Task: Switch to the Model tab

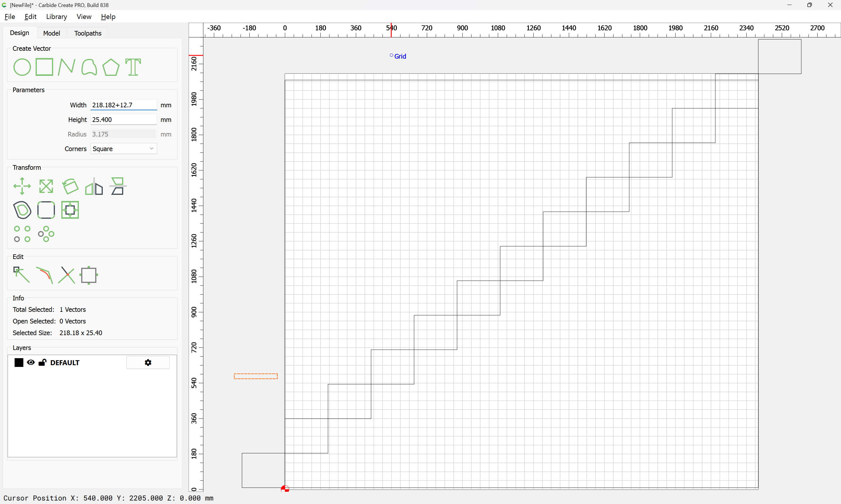Action: (51, 33)
